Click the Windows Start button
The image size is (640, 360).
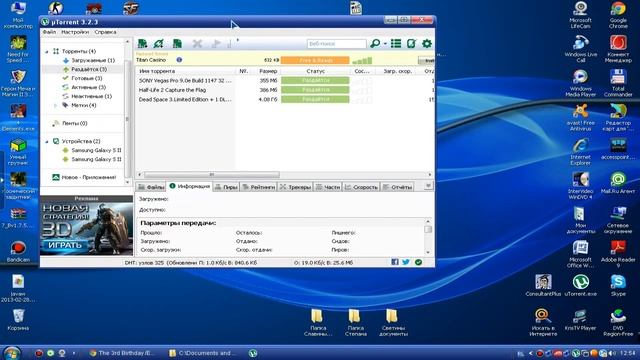click(x=11, y=353)
